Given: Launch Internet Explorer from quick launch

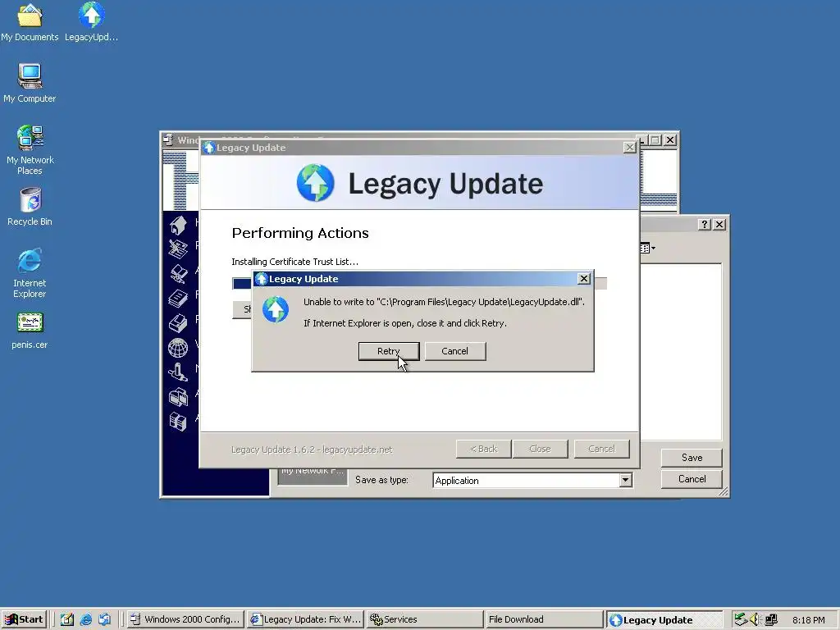Looking at the screenshot, I should coord(85,619).
